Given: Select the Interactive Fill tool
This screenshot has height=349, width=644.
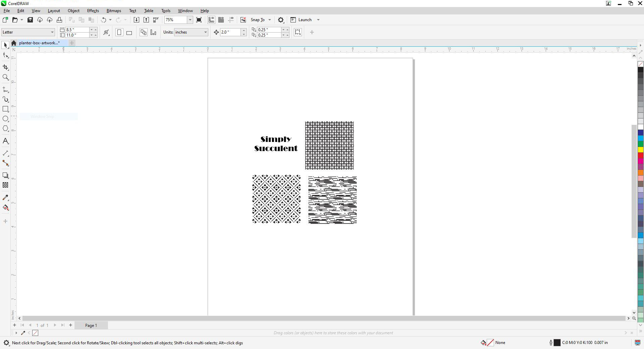Looking at the screenshot, I should tap(5, 207).
